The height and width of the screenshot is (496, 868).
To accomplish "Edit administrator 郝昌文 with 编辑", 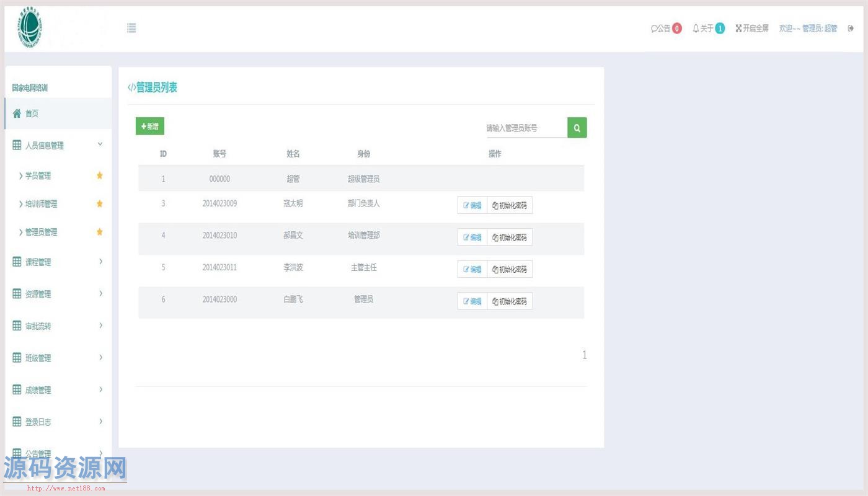I will (x=472, y=237).
